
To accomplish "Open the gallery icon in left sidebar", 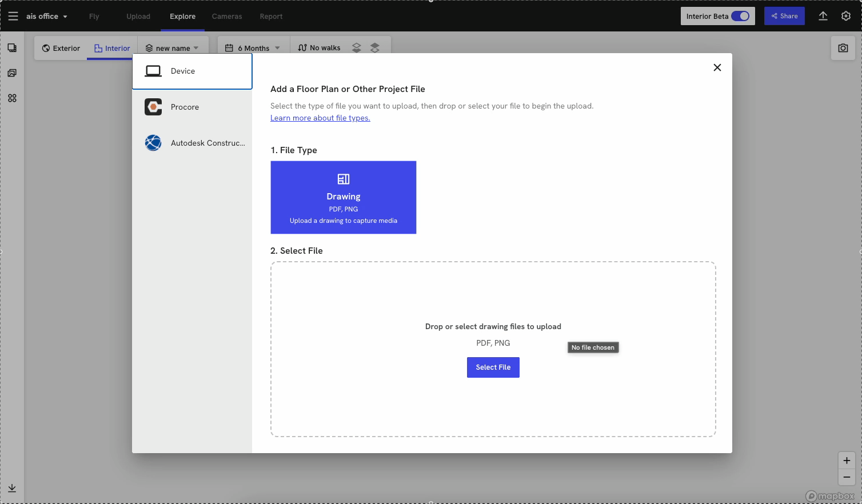I will [12, 73].
